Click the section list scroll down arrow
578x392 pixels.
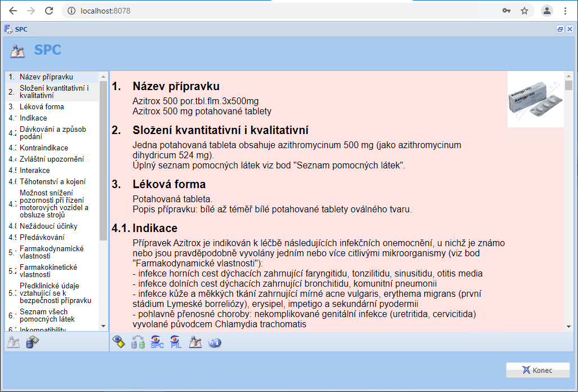(103, 326)
